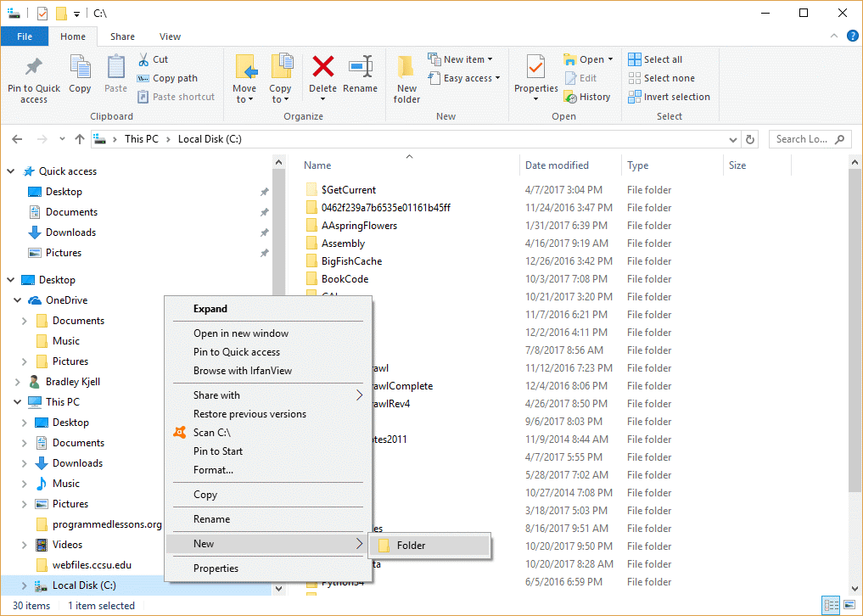
Task: Click the Properties quick access toolbar icon
Action: 42,14
